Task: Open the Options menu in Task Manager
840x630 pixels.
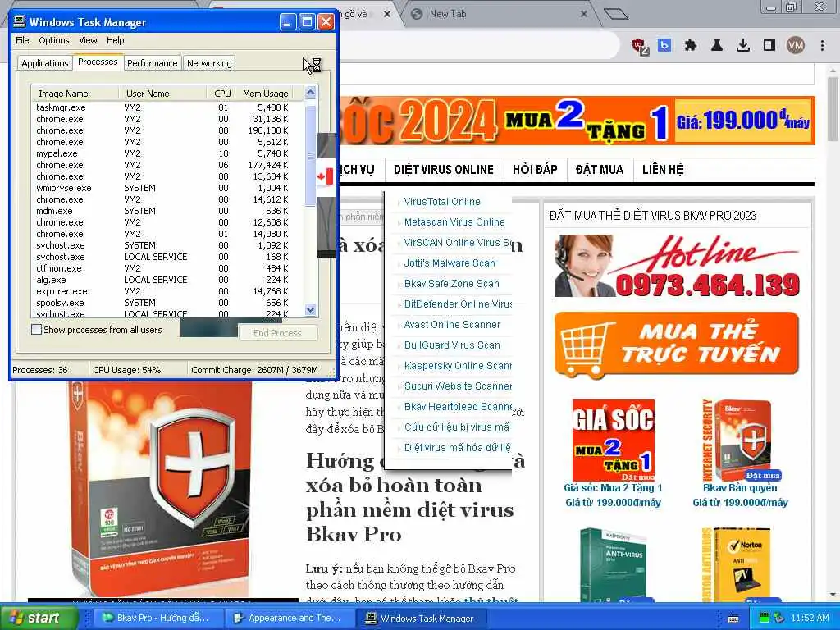Action: [53, 40]
